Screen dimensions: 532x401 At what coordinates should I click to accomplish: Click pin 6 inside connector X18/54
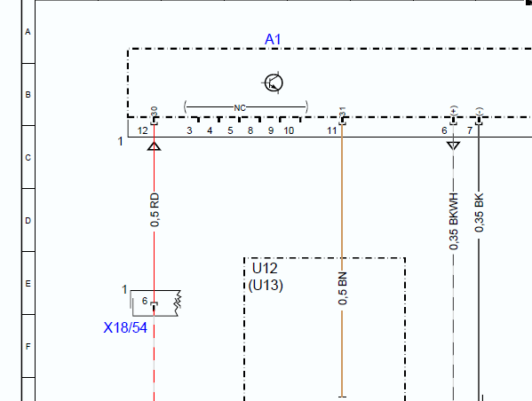pos(145,301)
